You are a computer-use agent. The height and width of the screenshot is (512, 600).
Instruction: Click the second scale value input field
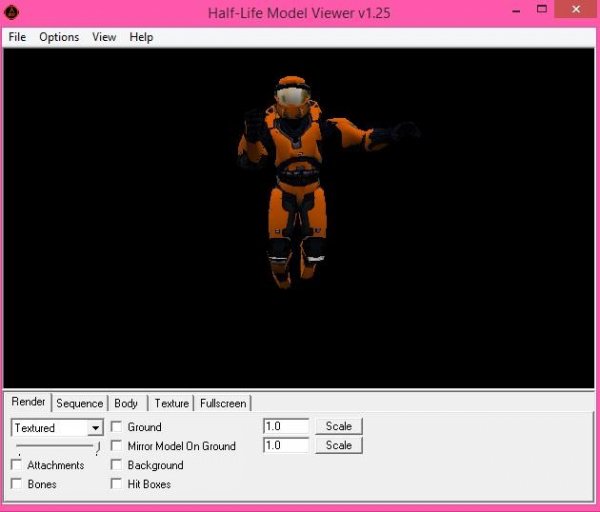point(286,445)
